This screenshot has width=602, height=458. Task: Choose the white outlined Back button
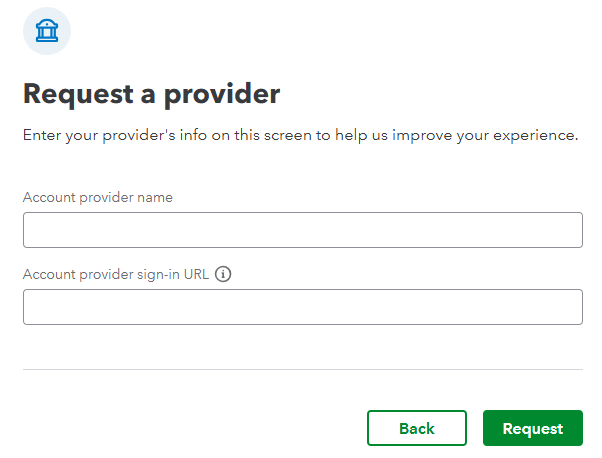coord(417,428)
